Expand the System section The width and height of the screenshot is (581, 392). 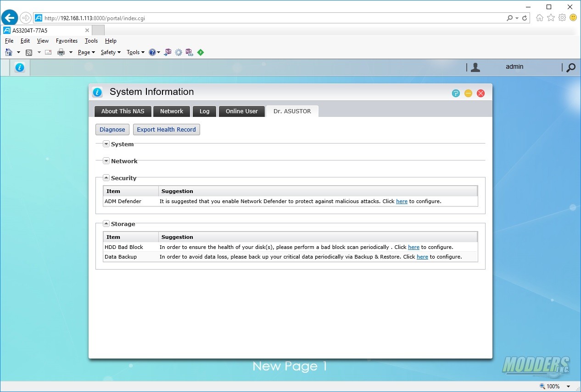[106, 144]
